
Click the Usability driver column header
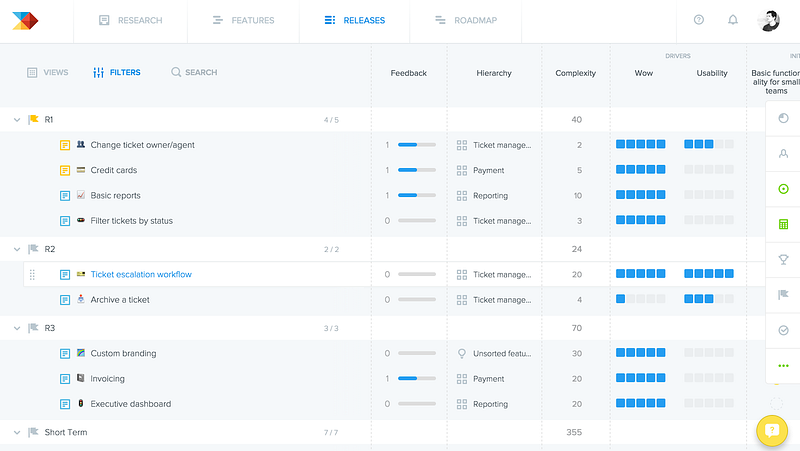712,73
